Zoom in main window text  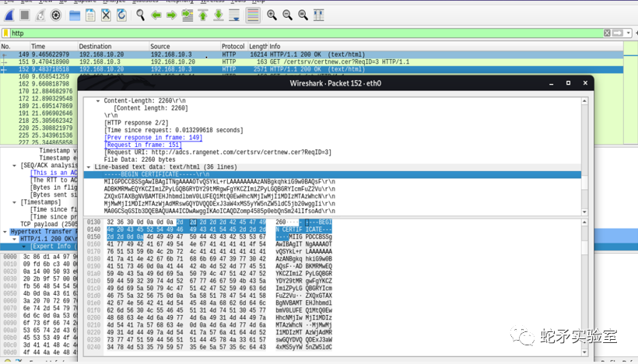[x=272, y=16]
